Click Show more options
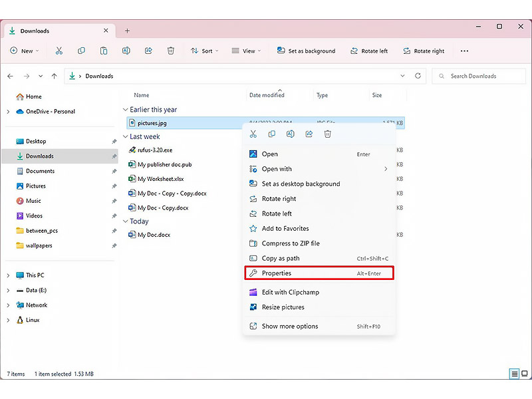Viewport: 532px width, 399px height. (319, 327)
